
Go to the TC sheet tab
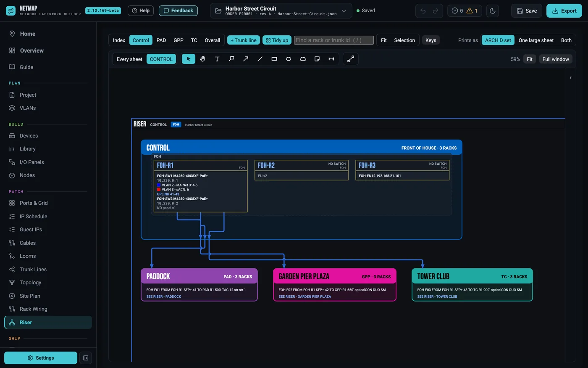194,40
